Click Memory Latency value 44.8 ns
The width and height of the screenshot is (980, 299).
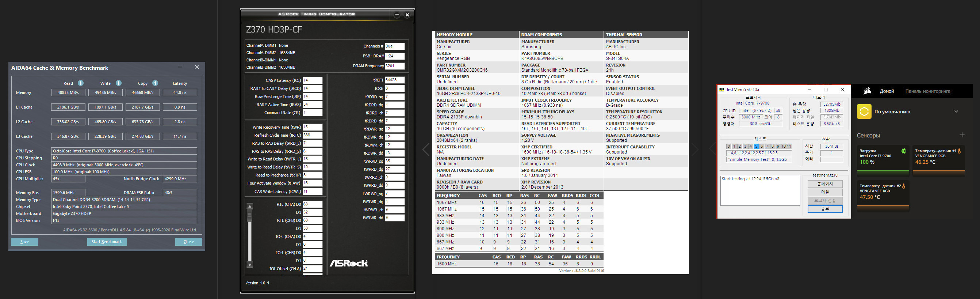pos(180,92)
